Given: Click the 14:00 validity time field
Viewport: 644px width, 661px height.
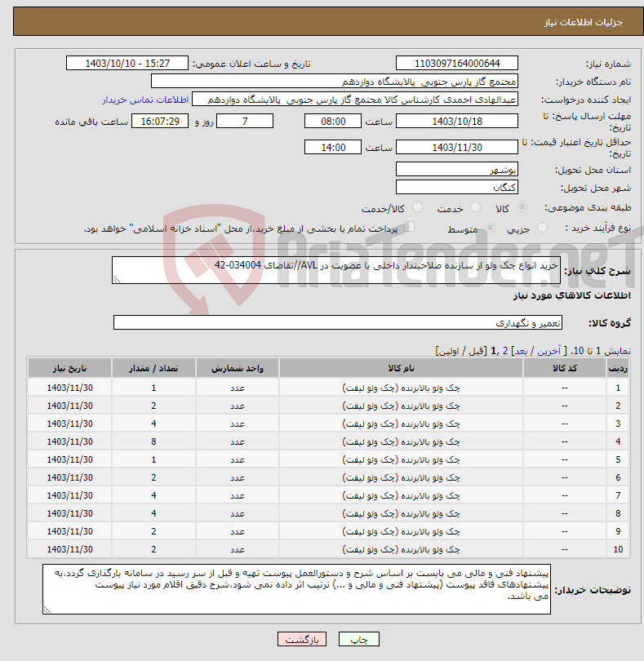Looking at the screenshot, I should pos(333,147).
